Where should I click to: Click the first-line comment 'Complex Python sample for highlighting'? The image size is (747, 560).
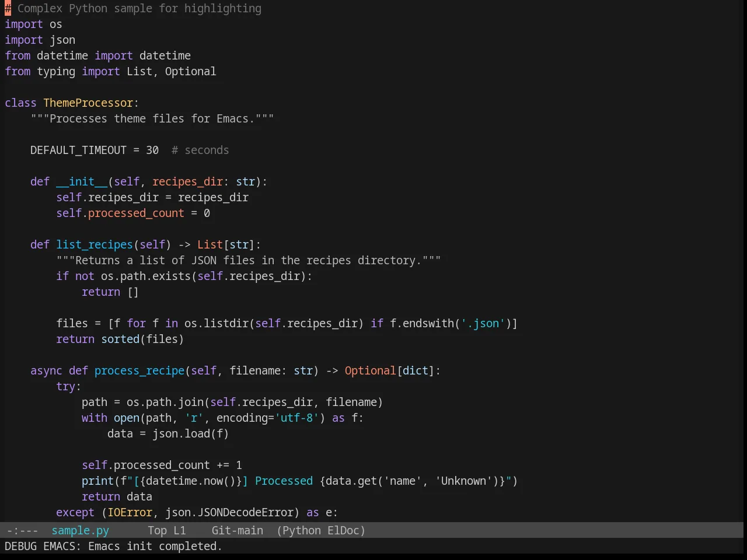tap(139, 8)
